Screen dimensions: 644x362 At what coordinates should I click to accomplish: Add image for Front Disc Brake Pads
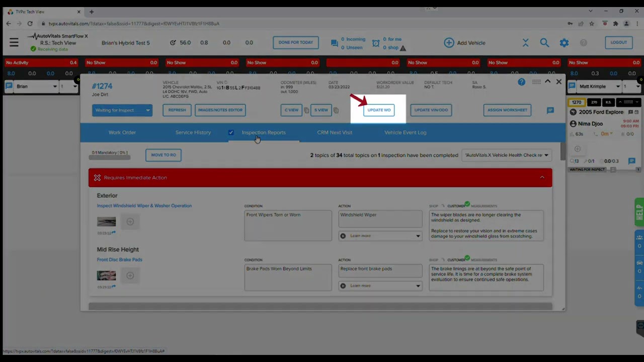(x=130, y=276)
